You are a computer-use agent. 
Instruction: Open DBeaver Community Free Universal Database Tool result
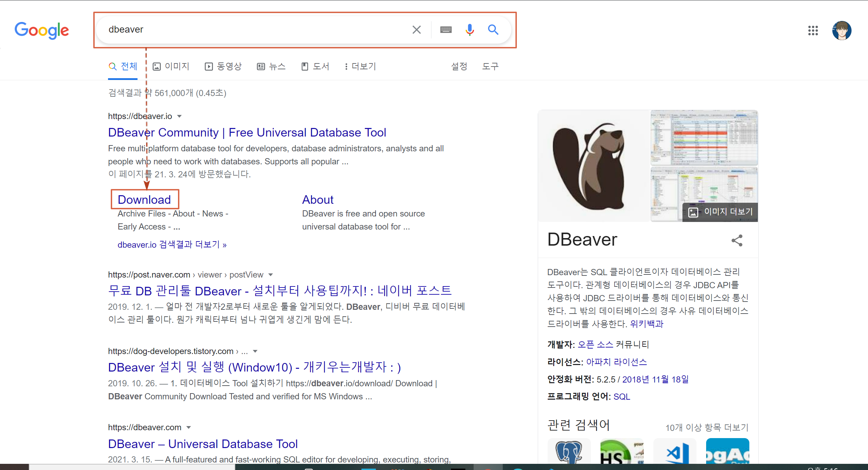[247, 132]
